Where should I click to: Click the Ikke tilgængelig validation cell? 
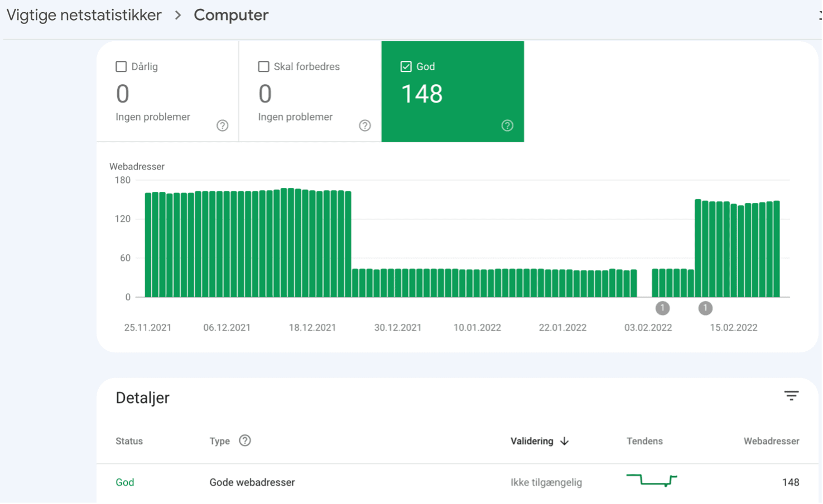point(546,482)
